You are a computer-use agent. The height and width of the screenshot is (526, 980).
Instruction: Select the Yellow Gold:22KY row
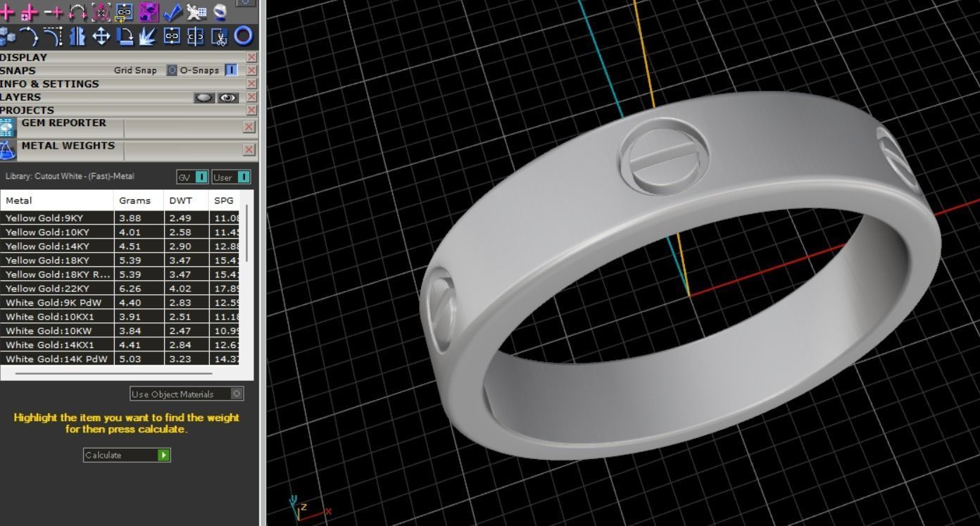120,289
